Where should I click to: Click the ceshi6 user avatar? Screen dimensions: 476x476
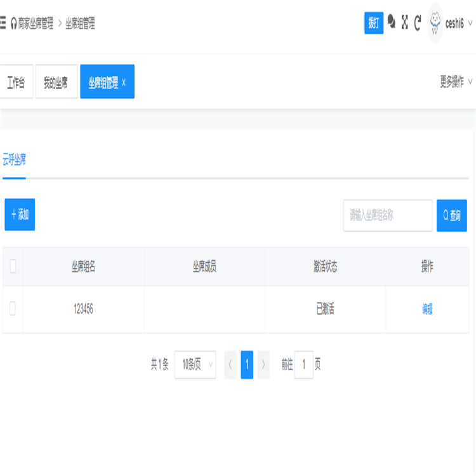[435, 23]
